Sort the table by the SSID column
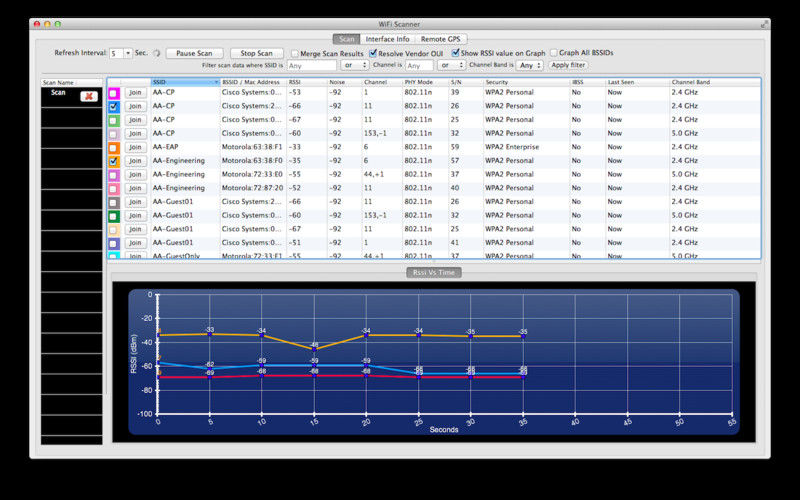Screen dimensions: 800x500 [x=185, y=82]
